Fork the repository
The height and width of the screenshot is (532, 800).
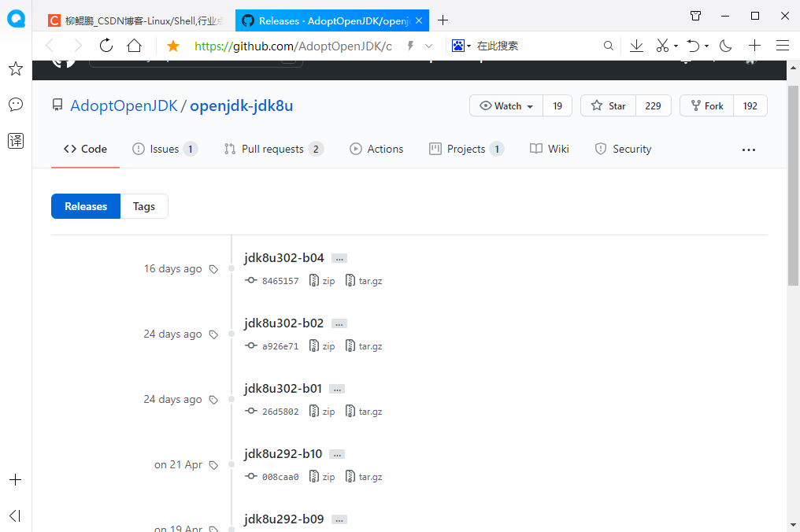pyautogui.click(x=706, y=105)
